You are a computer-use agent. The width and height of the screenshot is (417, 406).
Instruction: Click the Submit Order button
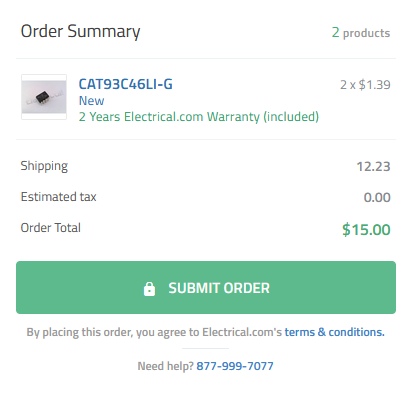(206, 287)
